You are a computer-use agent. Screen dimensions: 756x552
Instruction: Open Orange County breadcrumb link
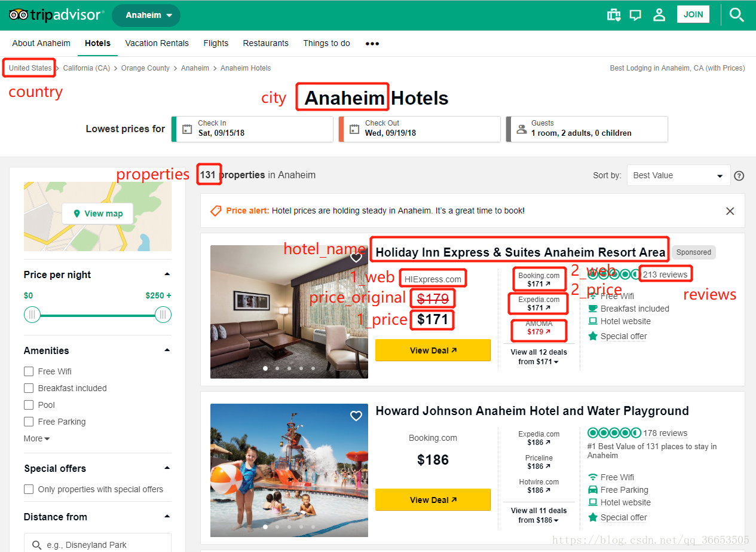click(145, 68)
